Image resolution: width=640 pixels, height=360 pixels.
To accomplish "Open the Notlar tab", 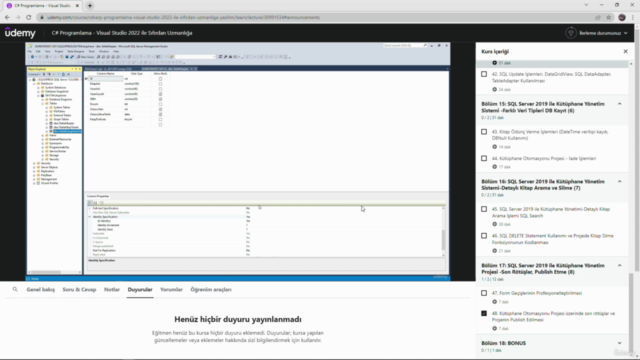I will tap(112, 289).
